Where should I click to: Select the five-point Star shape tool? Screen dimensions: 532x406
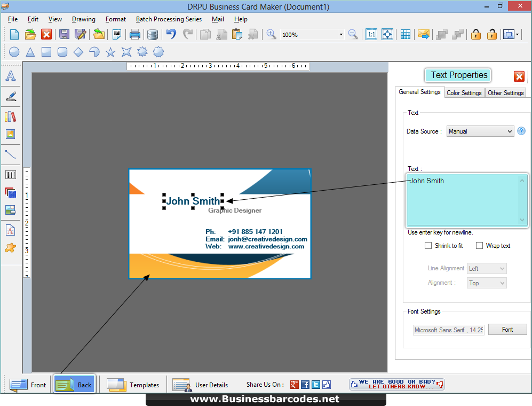[110, 52]
